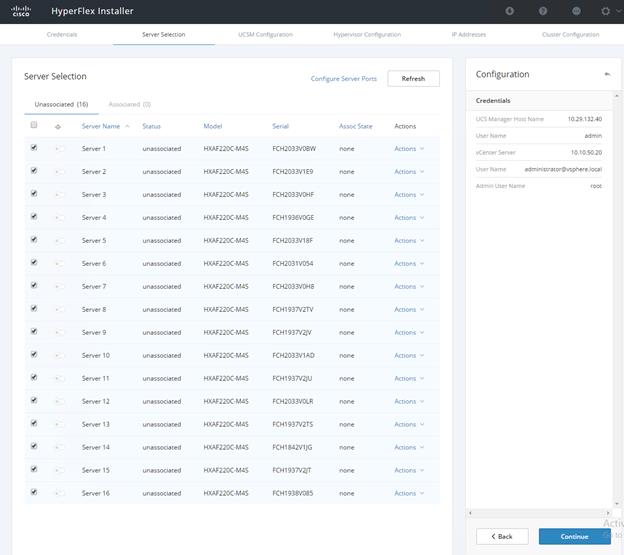624x555 pixels.
Task: Uncheck the Server 16 checkbox
Action: [34, 492]
